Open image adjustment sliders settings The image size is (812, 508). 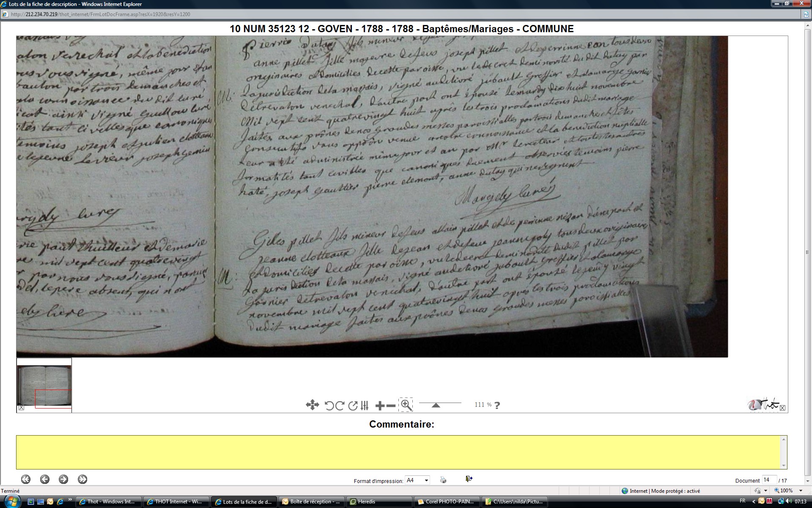click(x=365, y=406)
